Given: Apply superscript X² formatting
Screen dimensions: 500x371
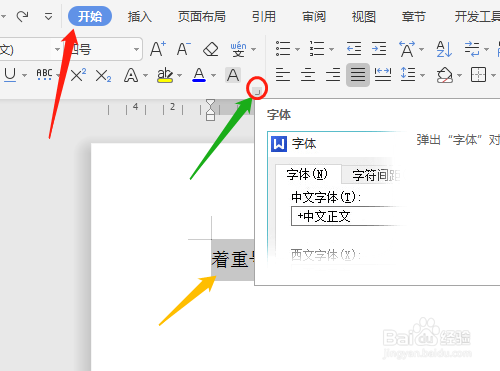Looking at the screenshot, I should point(78,75).
